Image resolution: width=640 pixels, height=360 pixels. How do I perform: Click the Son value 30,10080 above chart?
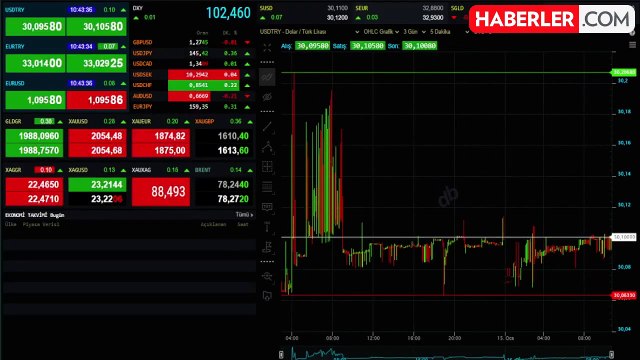pyautogui.click(x=420, y=46)
